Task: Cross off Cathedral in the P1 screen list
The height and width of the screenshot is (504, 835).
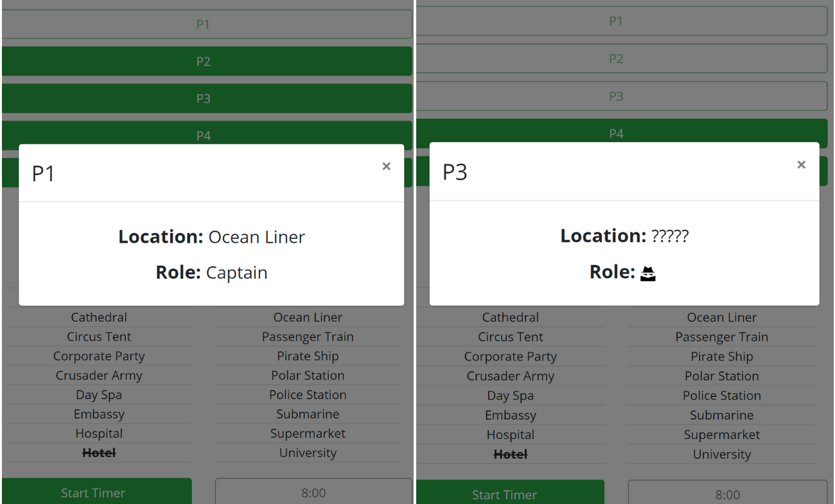Action: 99,318
